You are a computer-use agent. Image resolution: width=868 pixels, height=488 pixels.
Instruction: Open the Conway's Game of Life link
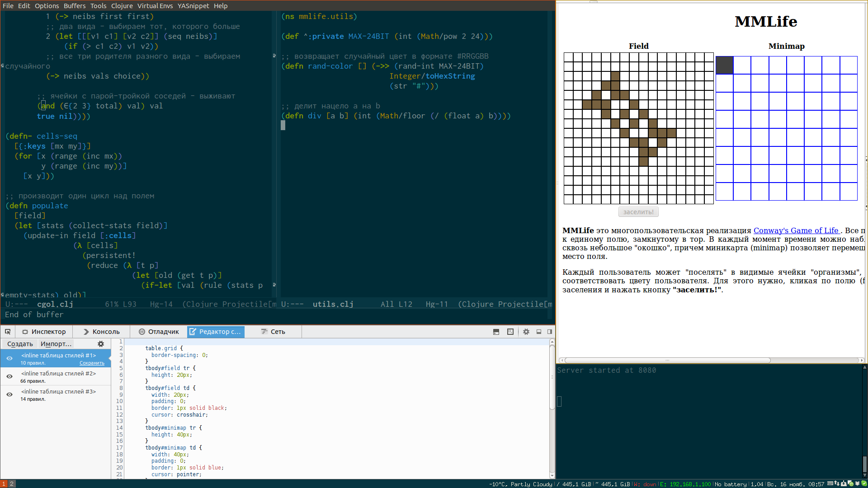point(796,230)
